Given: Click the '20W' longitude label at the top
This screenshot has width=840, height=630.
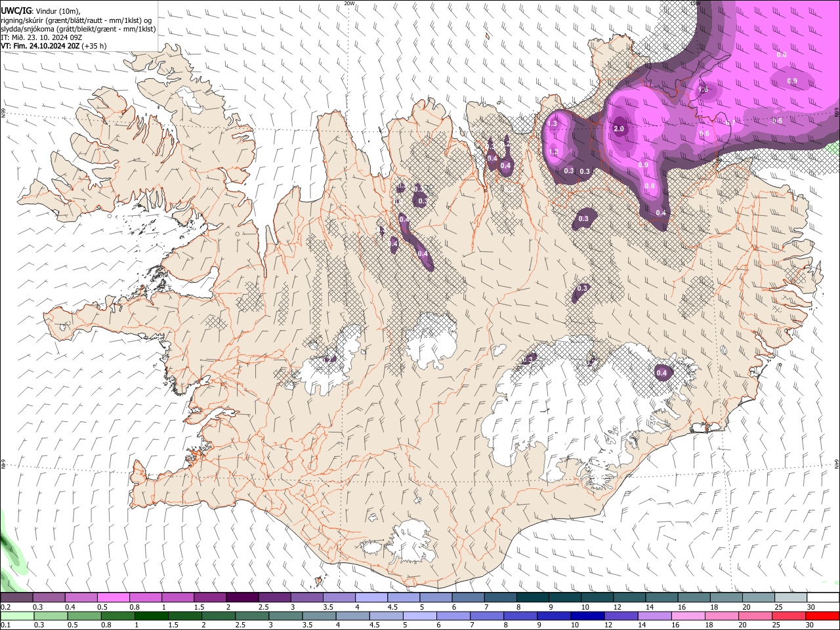Looking at the screenshot, I should (349, 3).
